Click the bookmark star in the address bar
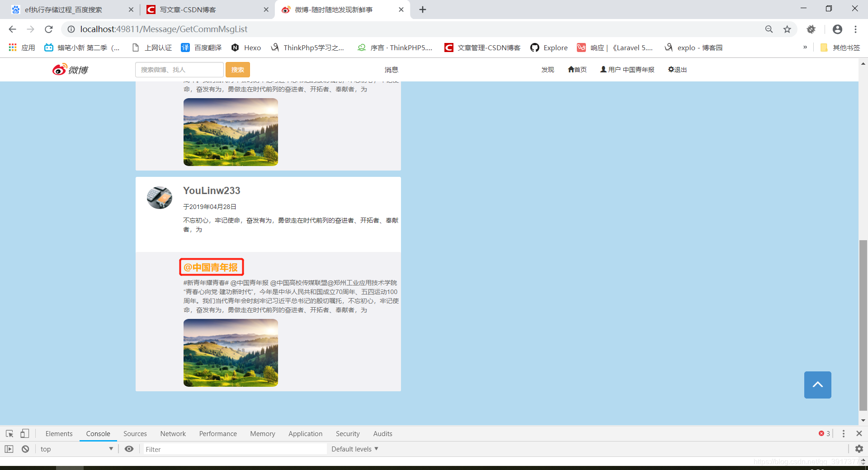This screenshot has height=470, width=868. (x=787, y=29)
